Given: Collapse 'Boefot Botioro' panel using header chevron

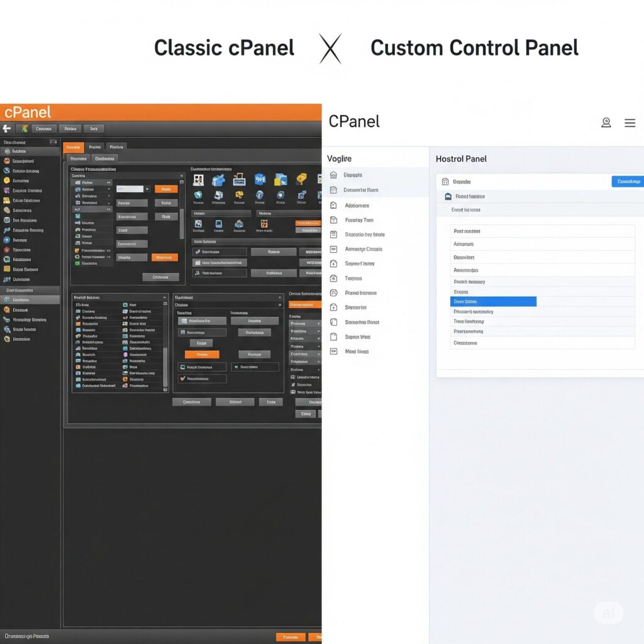Looking at the screenshot, I should [x=165, y=297].
